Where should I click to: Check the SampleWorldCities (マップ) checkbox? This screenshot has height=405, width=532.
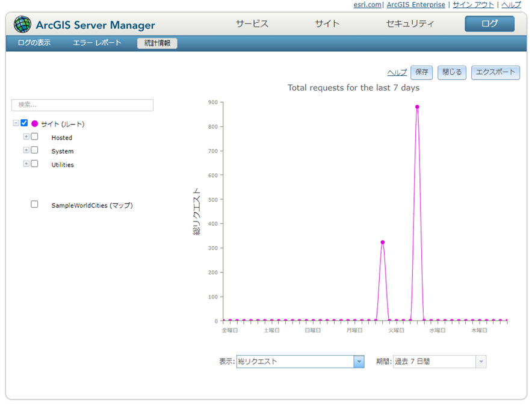(34, 204)
